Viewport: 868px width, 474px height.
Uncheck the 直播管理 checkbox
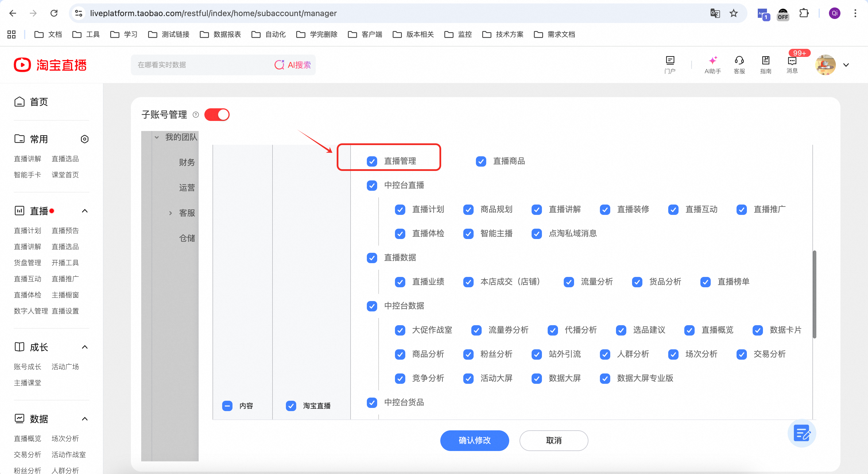point(372,161)
